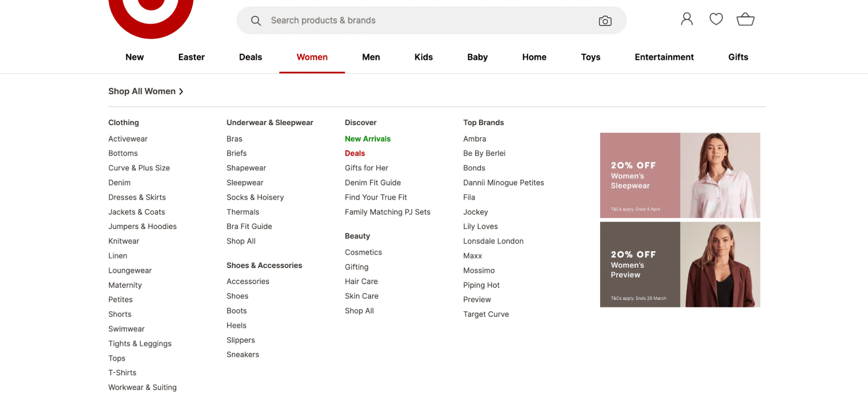Click red Deals link under Discover
868x408 pixels.
[x=355, y=153]
